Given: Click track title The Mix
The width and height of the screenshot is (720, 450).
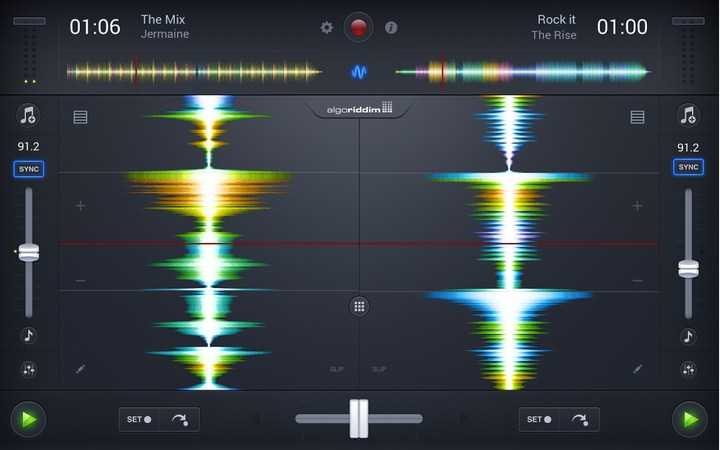Looking at the screenshot, I should tap(163, 19).
